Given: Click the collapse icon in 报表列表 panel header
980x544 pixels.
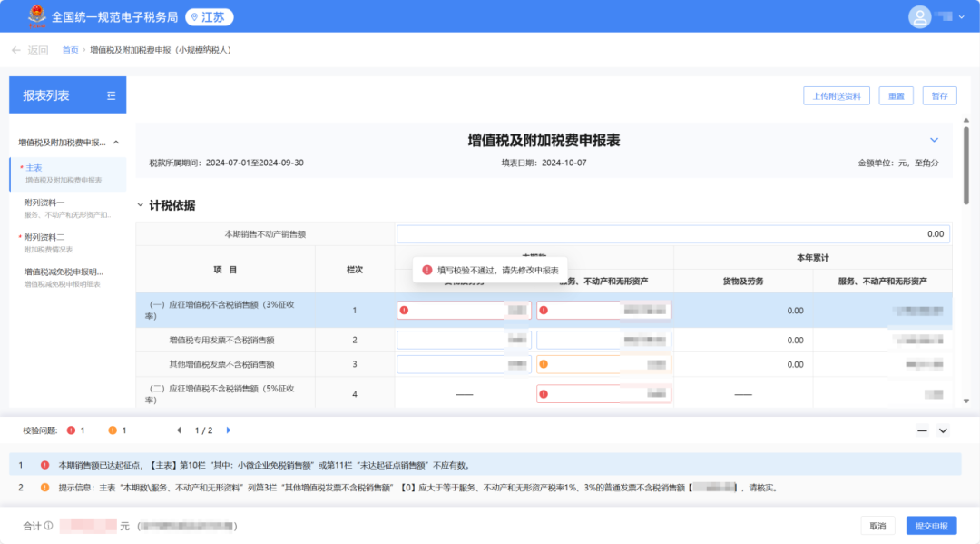Looking at the screenshot, I should click(x=111, y=94).
